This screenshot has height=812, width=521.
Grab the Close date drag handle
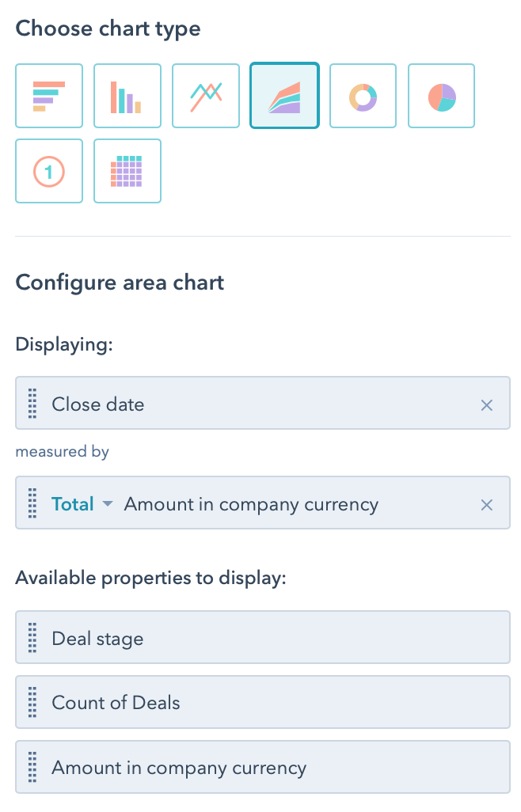[32, 404]
